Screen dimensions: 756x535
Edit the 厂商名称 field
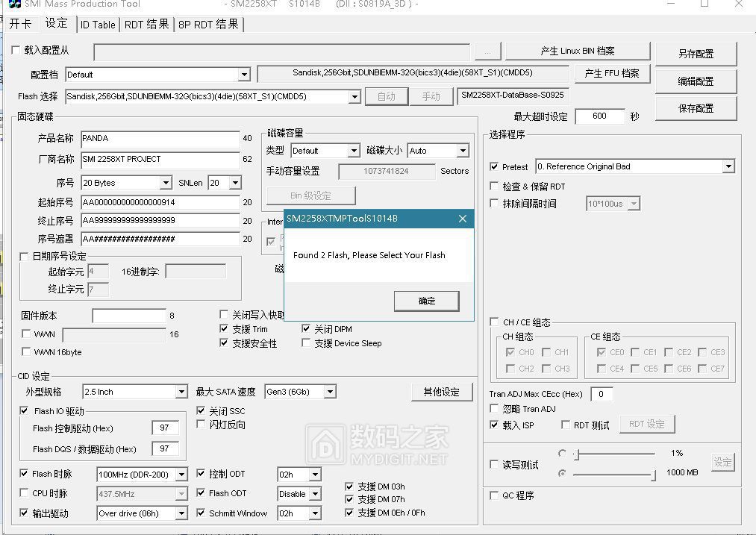(x=160, y=159)
